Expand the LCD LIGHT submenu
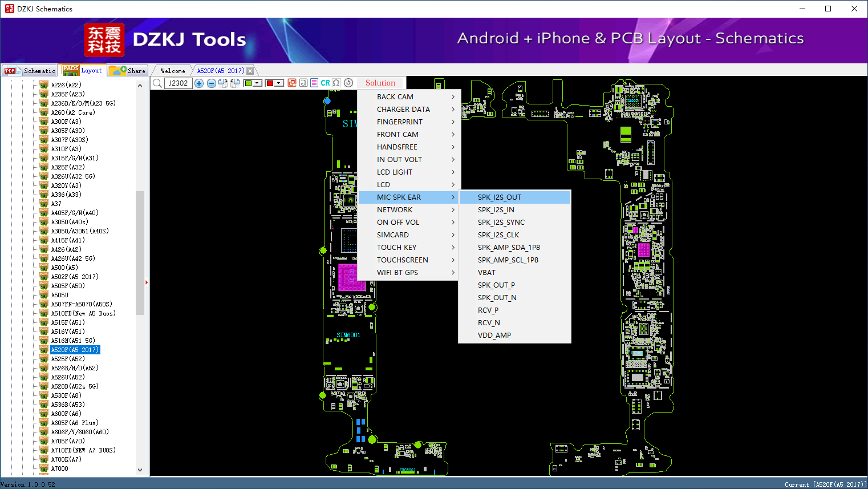This screenshot has height=489, width=868. pyautogui.click(x=409, y=172)
